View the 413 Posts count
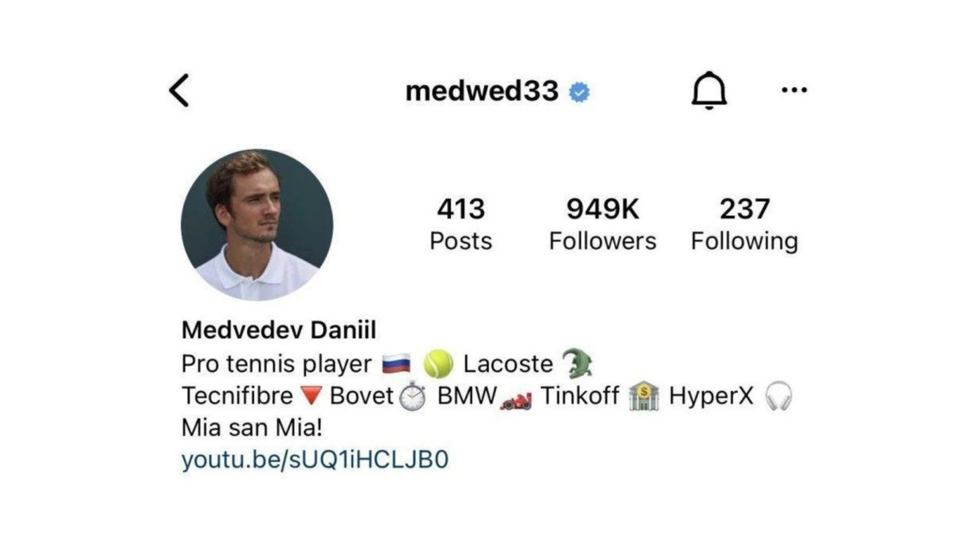Image resolution: width=980 pixels, height=551 pixels. [x=460, y=224]
